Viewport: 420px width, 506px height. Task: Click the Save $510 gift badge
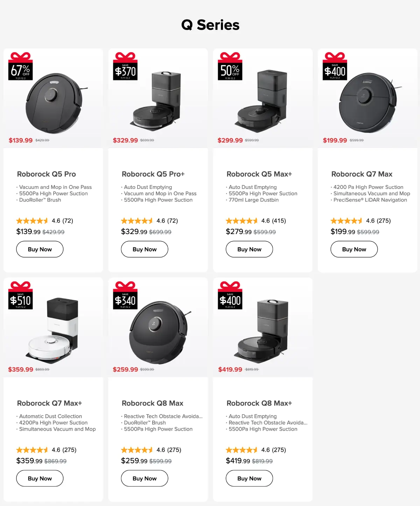(20, 296)
